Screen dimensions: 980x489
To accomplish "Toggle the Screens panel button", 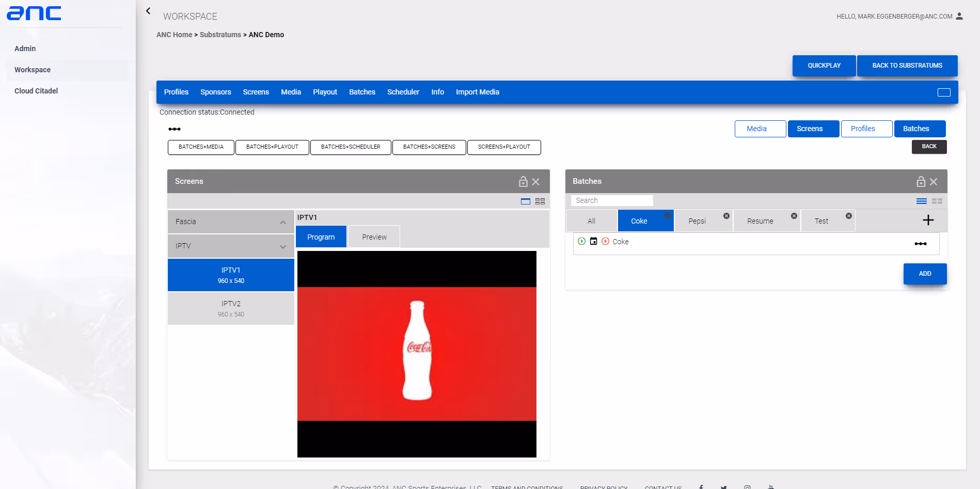I will point(814,129).
